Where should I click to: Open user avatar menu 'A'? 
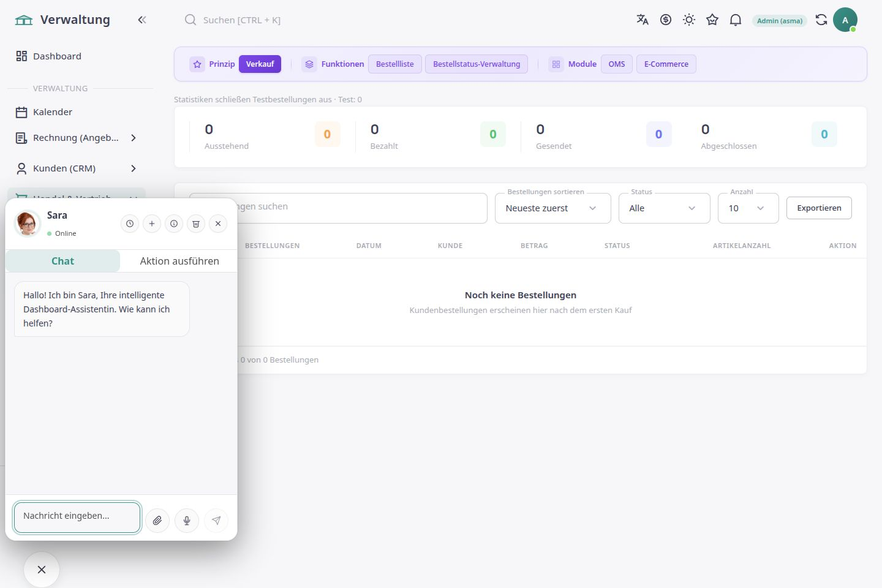click(845, 20)
